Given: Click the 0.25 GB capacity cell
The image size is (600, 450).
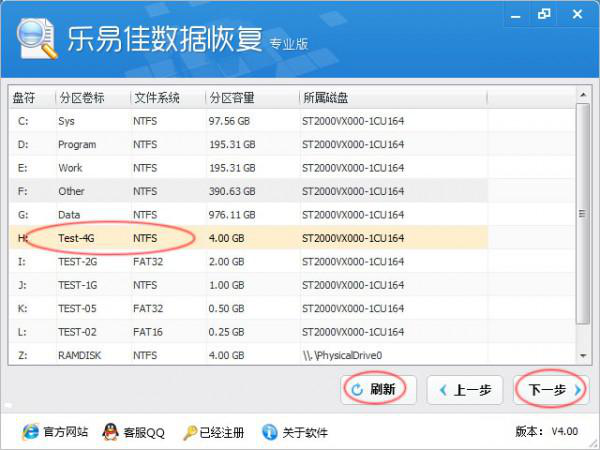Looking at the screenshot, I should [x=226, y=332].
